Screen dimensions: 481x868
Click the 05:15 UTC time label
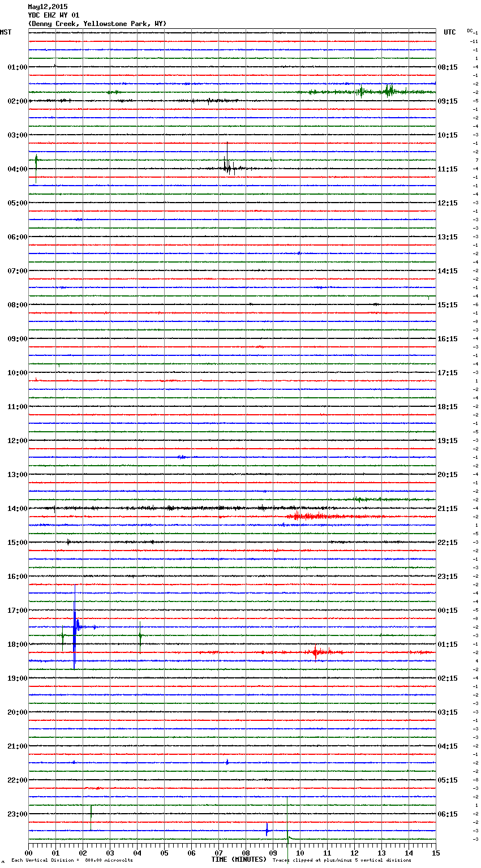pyautogui.click(x=448, y=780)
